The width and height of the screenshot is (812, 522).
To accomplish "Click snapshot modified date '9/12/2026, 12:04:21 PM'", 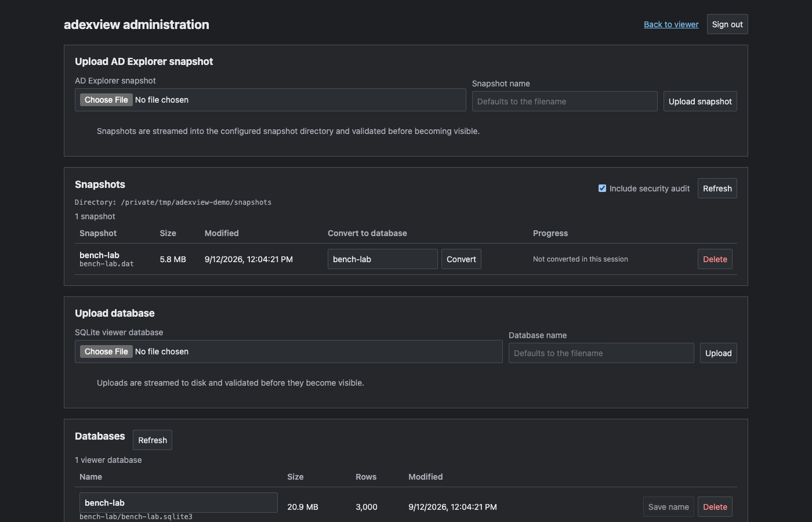I will point(249,259).
